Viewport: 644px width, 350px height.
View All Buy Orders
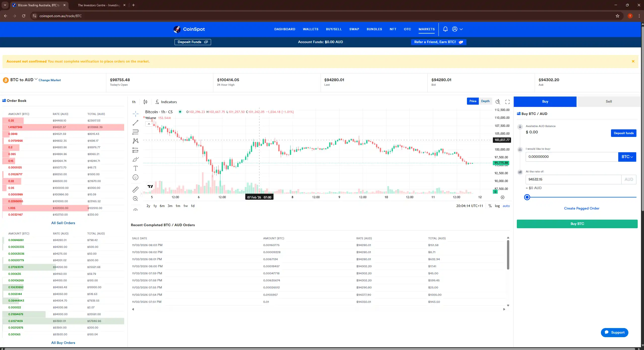pyautogui.click(x=63, y=343)
